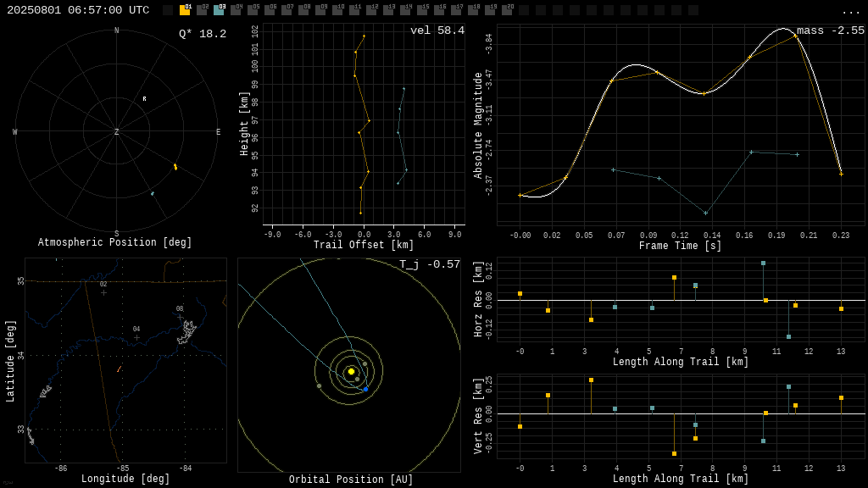Click the T_j -0.57 readout

(x=430, y=264)
